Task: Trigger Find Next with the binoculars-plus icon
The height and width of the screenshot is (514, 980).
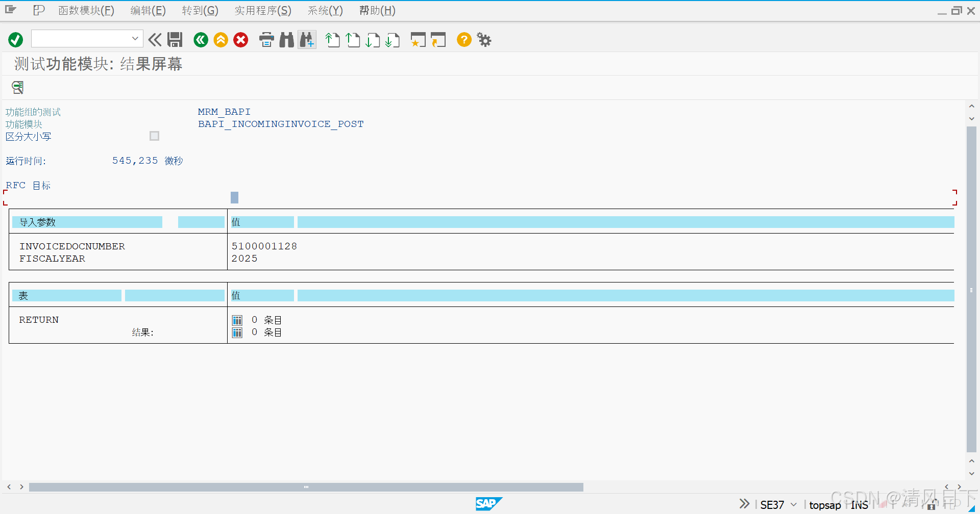Action: [x=306, y=39]
